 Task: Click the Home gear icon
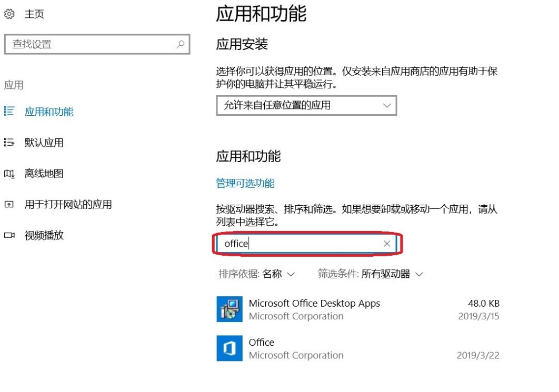[x=9, y=14]
